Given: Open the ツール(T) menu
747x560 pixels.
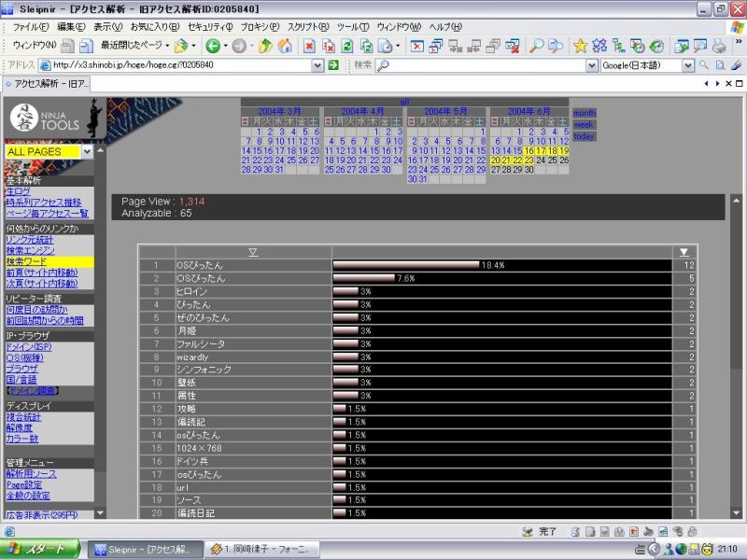Looking at the screenshot, I should click(x=353, y=27).
